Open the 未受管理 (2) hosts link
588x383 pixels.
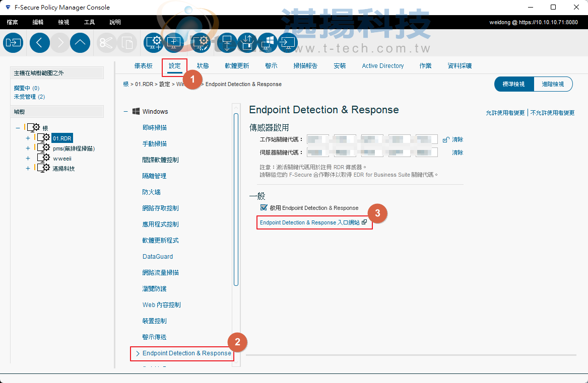29,97
